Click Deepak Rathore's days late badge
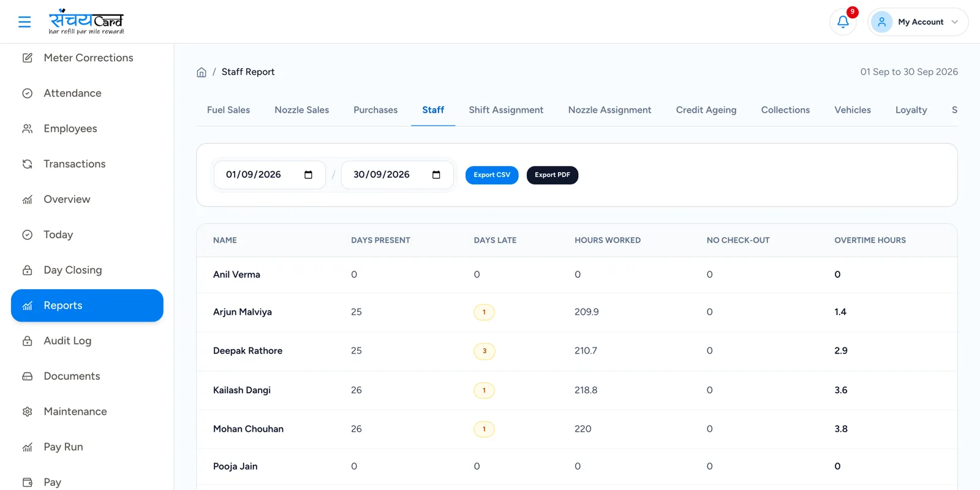 pos(484,351)
